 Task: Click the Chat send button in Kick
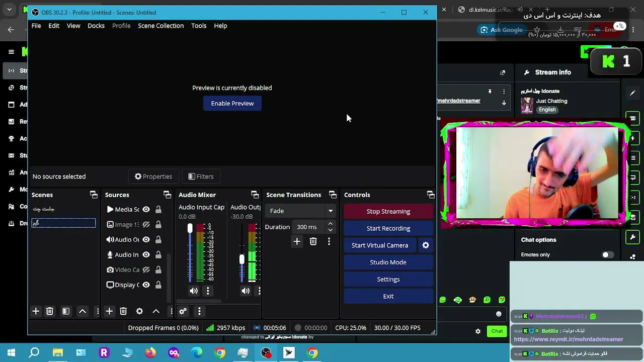pyautogui.click(x=497, y=331)
